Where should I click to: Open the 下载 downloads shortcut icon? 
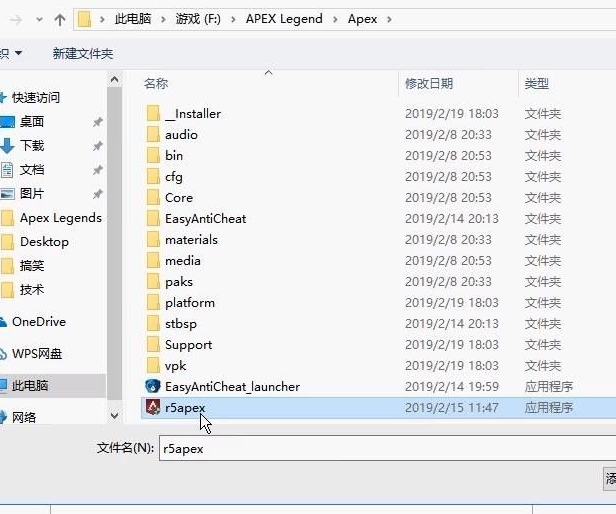tap(7, 145)
